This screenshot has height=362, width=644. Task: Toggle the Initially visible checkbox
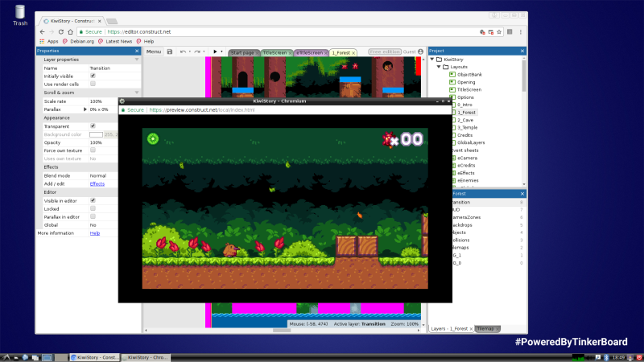93,76
